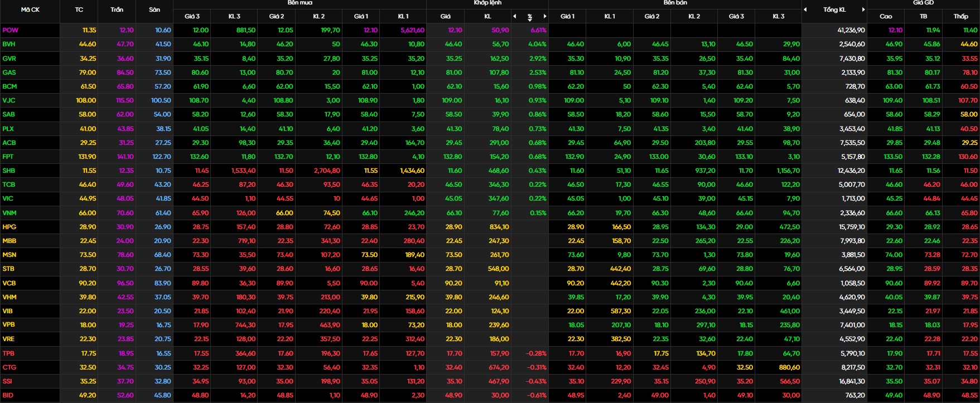
Task: Sort by the Trần ceiling price header
Action: tap(117, 9)
